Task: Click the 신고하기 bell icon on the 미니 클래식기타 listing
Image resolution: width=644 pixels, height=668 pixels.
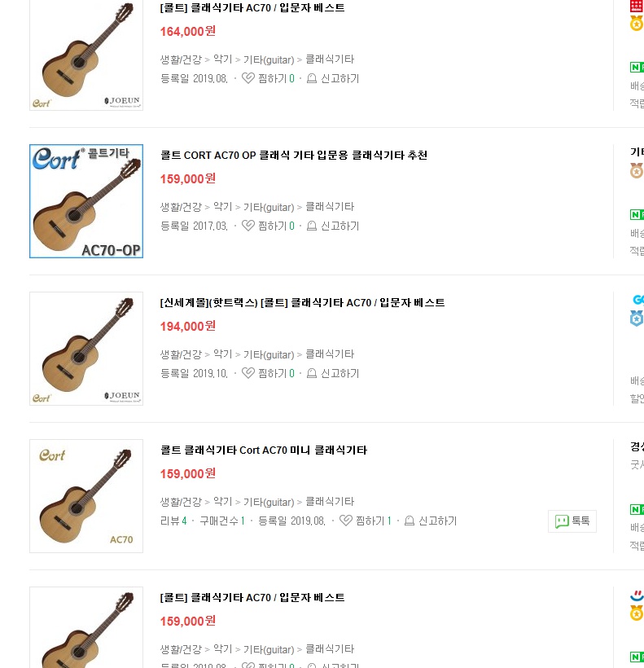Action: [410, 521]
